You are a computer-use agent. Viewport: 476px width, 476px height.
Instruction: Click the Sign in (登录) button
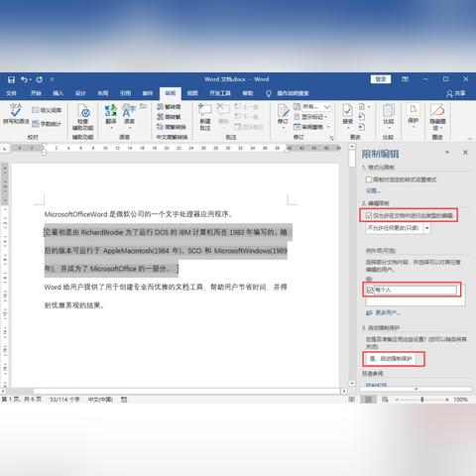point(381,79)
